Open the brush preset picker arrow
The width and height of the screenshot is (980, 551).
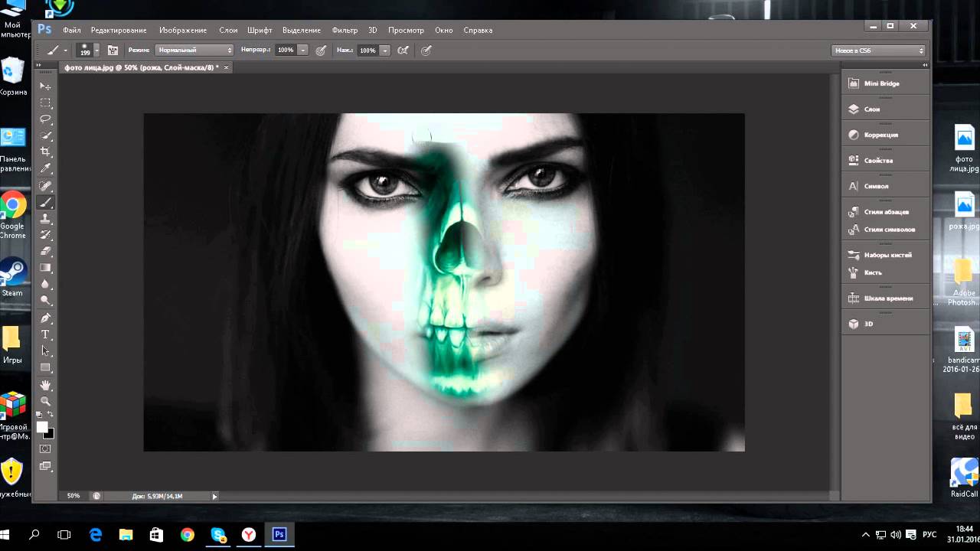(96, 51)
